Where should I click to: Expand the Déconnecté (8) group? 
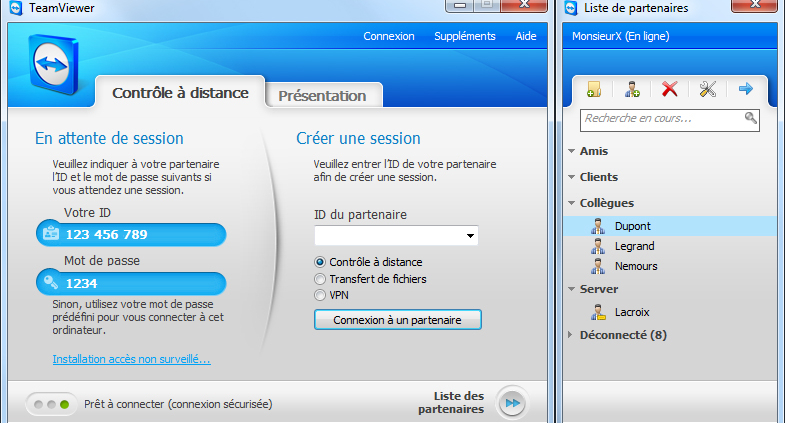tap(570, 335)
